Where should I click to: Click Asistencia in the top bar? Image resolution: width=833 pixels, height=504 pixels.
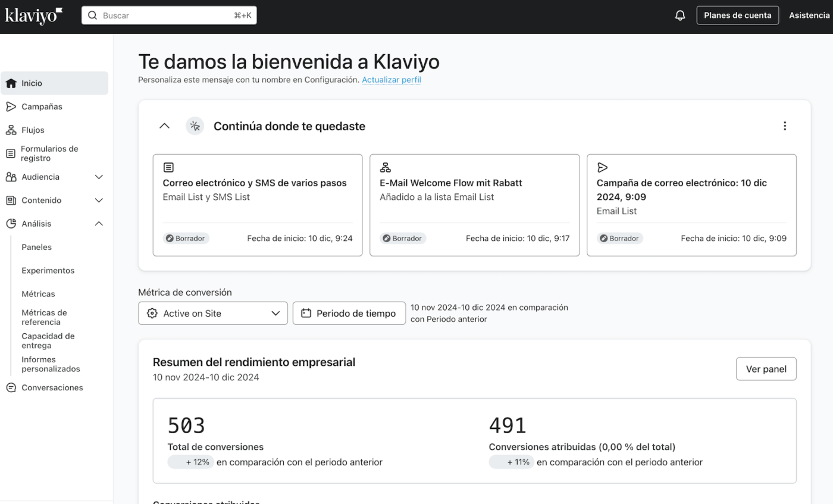click(x=809, y=15)
